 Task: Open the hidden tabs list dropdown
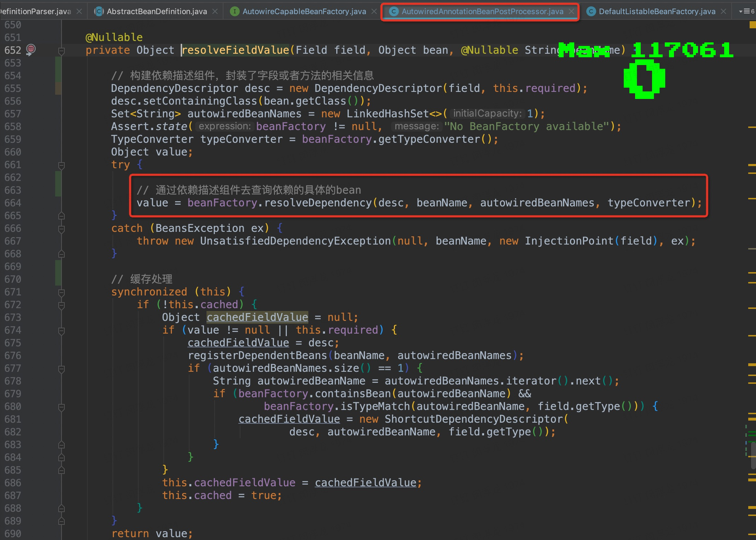coord(746,12)
